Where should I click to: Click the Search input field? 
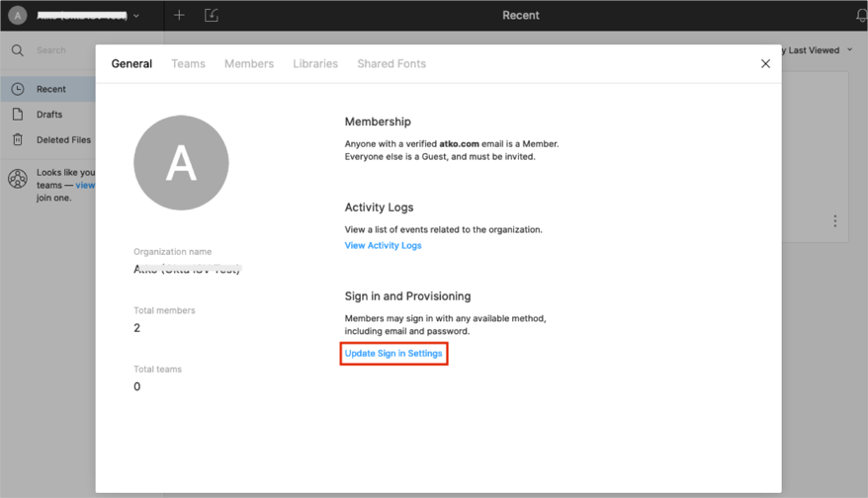pos(59,50)
